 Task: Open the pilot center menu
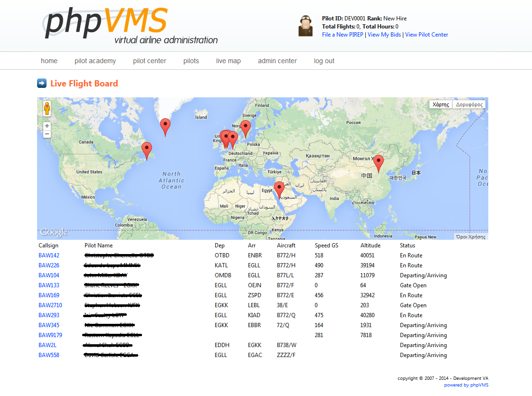click(150, 61)
